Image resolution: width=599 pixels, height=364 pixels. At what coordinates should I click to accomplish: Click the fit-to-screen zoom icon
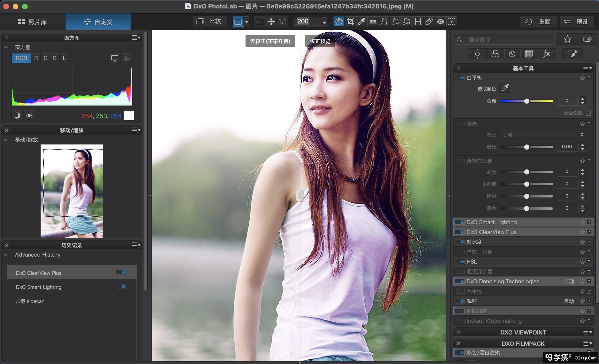pyautogui.click(x=259, y=22)
